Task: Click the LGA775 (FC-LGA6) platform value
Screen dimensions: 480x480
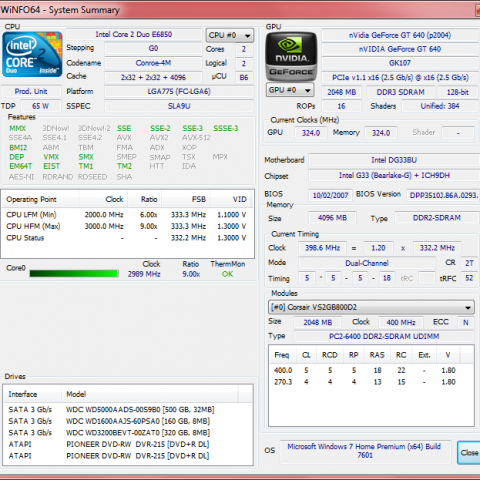Action: click(179, 91)
